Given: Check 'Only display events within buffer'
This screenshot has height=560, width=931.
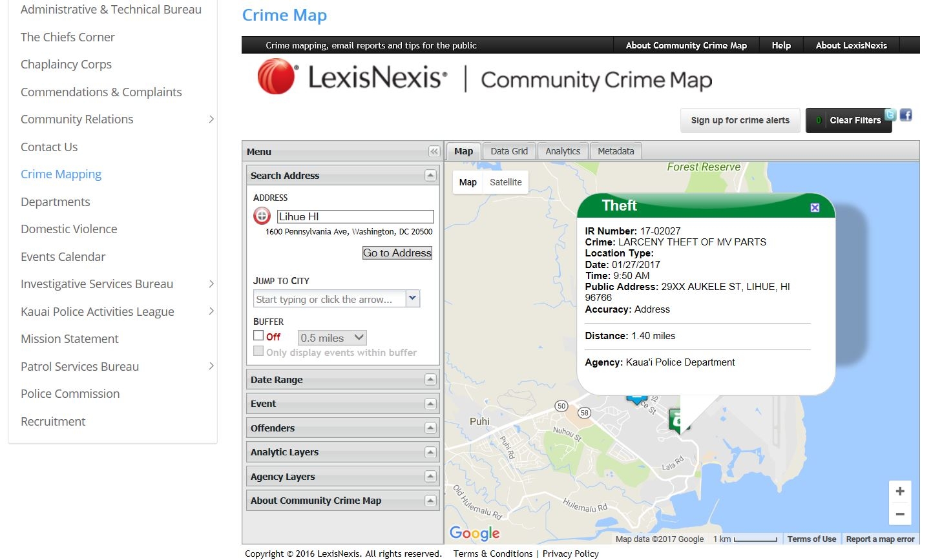Looking at the screenshot, I should 258,351.
